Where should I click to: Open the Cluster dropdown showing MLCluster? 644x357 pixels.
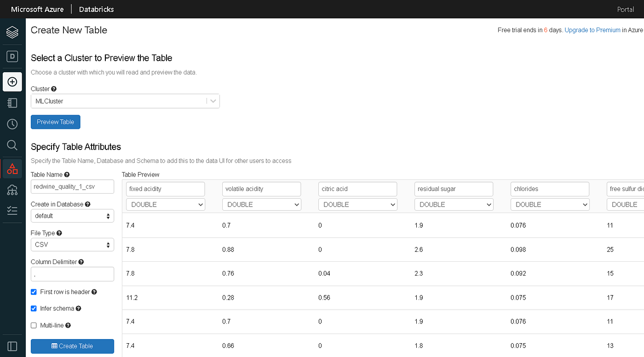(x=125, y=101)
